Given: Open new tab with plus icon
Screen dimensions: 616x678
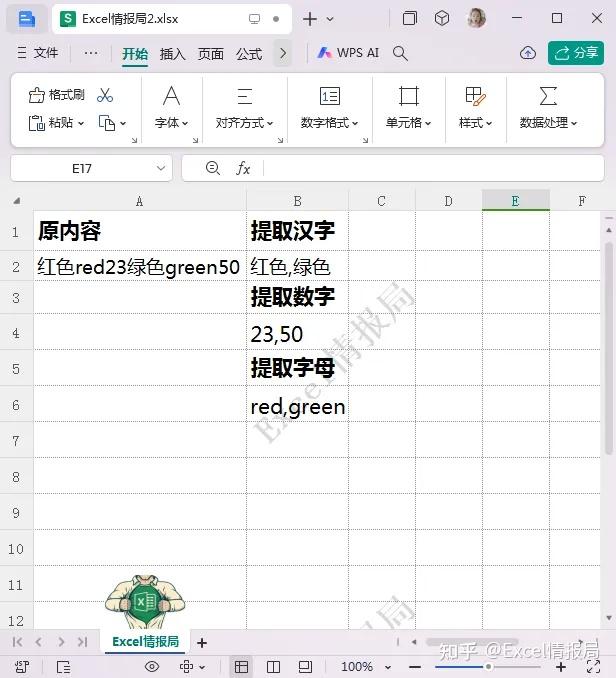Looking at the screenshot, I should point(310,19).
